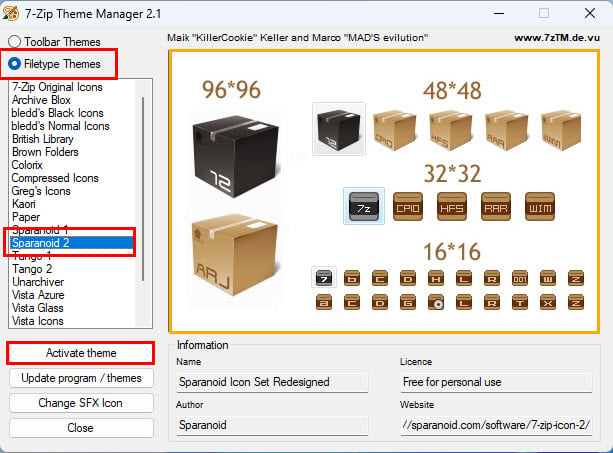Click the 16*16 icon labeled X
The height and width of the screenshot is (453, 613).
point(548,303)
